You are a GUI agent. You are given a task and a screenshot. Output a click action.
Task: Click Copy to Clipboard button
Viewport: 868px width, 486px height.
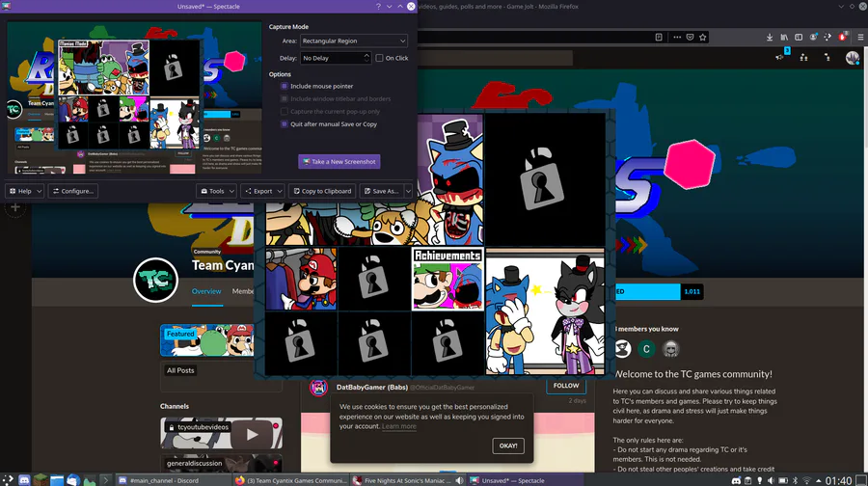322,191
